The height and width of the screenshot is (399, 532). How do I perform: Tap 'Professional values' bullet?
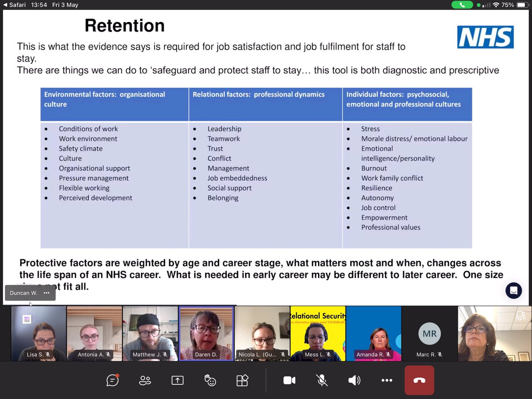tap(391, 227)
